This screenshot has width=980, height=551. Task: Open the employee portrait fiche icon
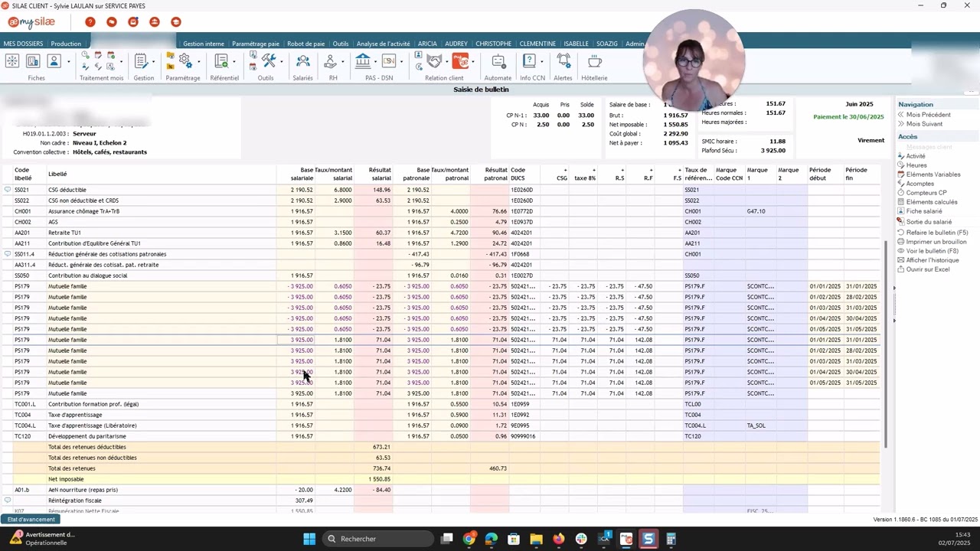tap(54, 61)
